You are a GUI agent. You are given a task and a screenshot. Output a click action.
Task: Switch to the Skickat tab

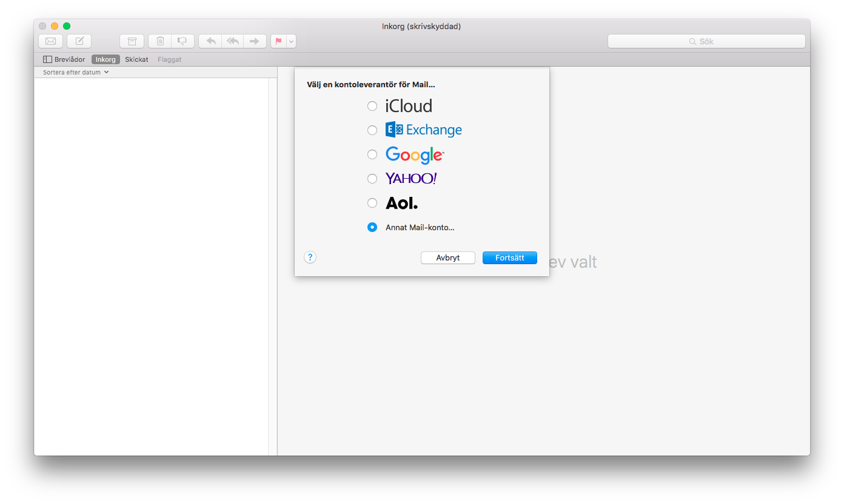click(136, 59)
